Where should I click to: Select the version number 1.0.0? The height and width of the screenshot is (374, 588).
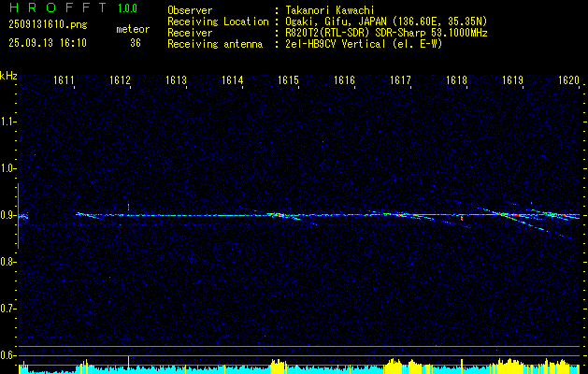[127, 8]
